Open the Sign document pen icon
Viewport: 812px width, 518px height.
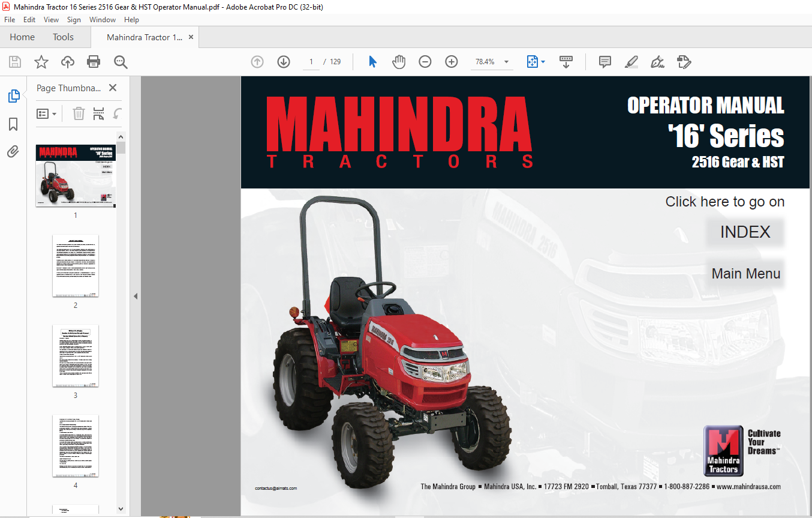click(x=658, y=62)
